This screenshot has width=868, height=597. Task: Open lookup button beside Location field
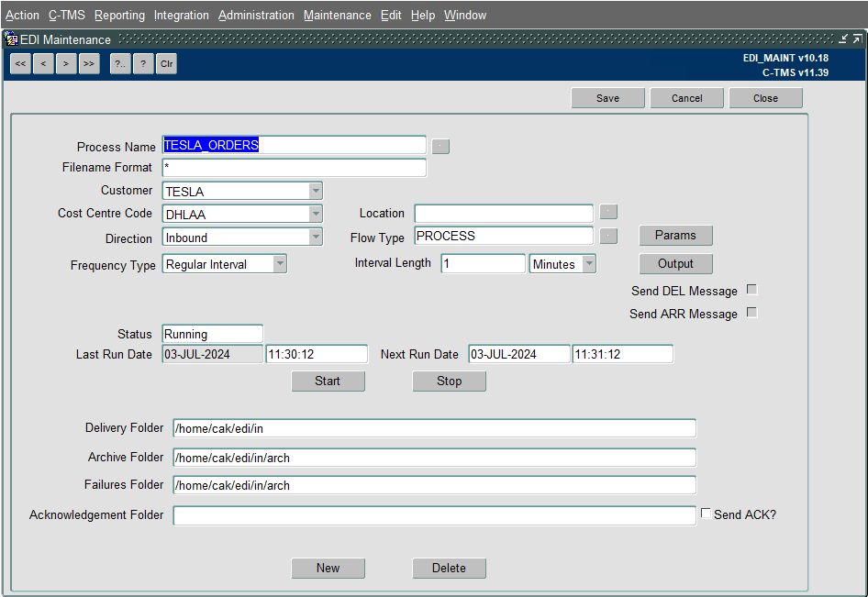click(x=608, y=212)
